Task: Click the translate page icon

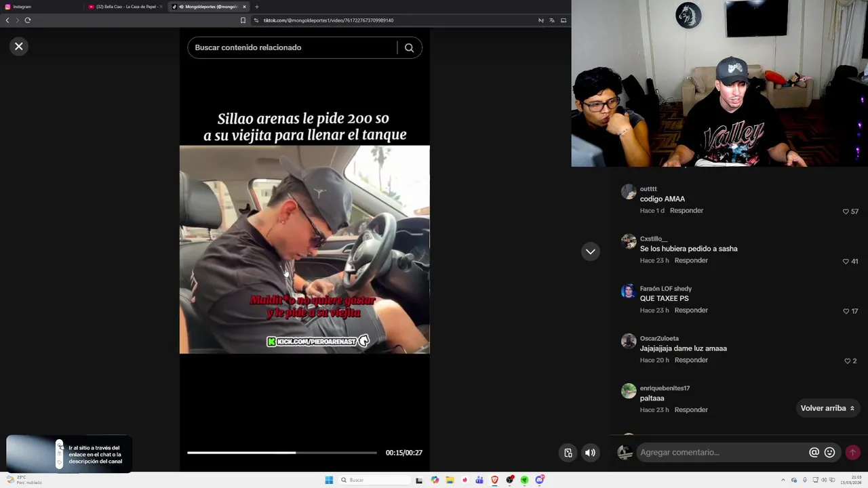Action: point(552,20)
